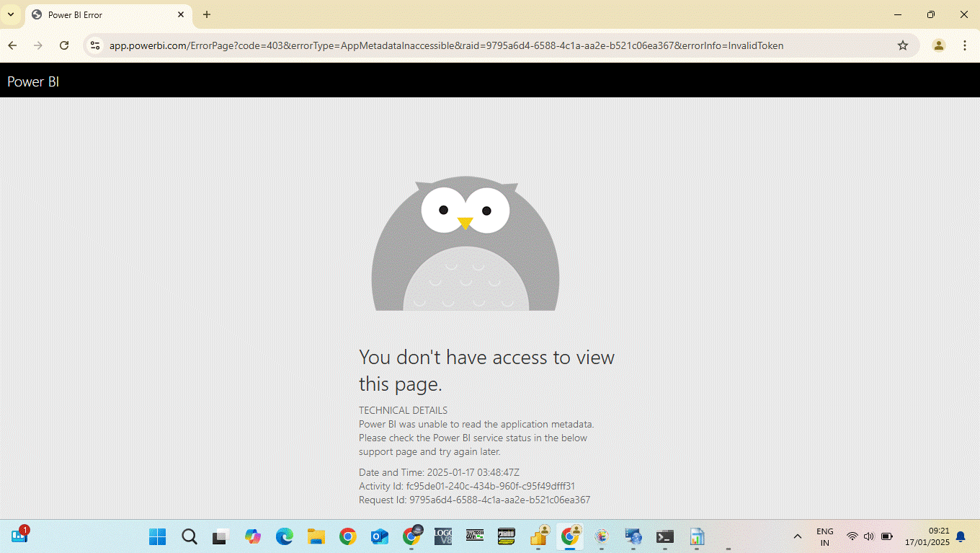Open Windows Search from the taskbar
Image resolution: width=980 pixels, height=553 pixels.
click(x=189, y=536)
